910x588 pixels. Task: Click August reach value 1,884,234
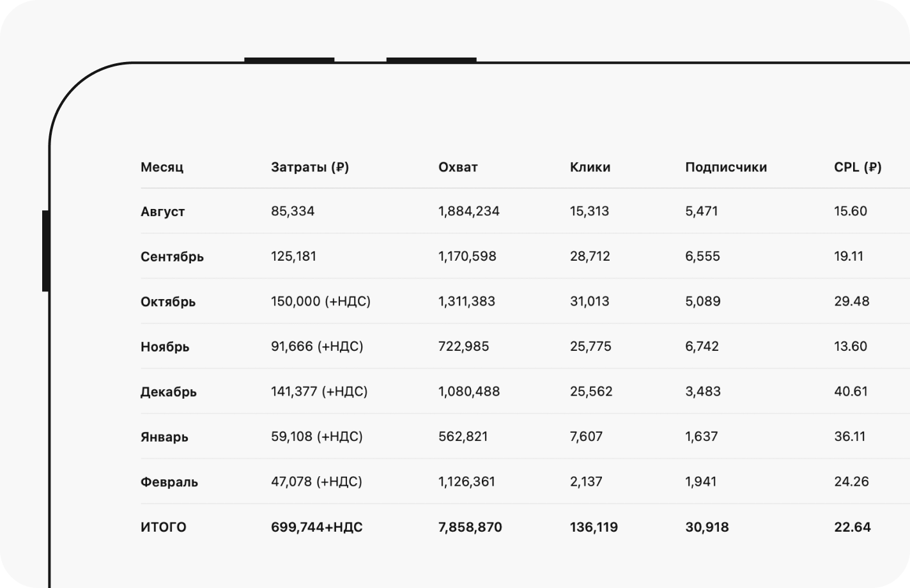469,212
